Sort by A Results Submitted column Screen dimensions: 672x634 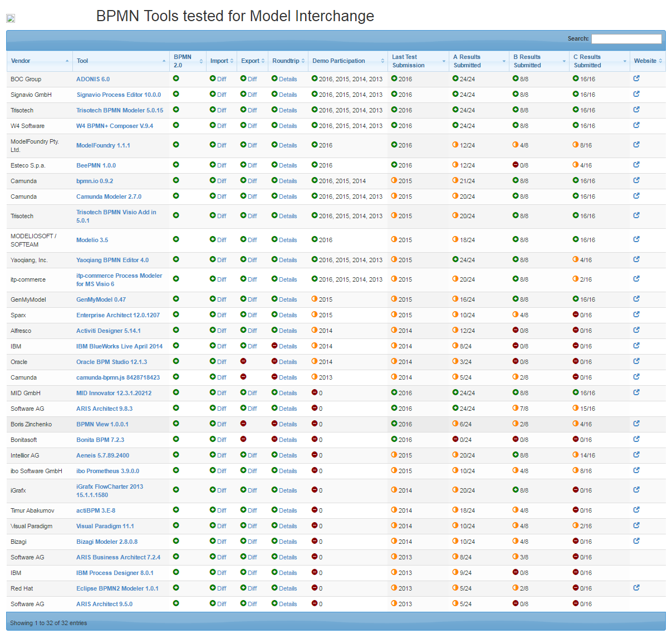(x=479, y=61)
